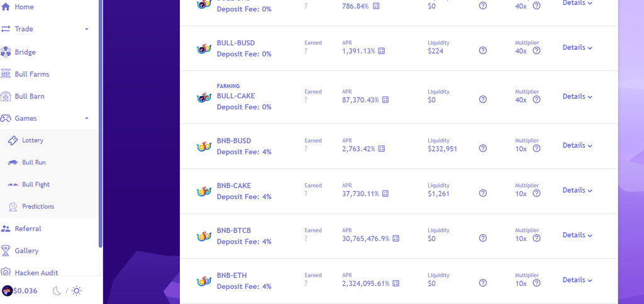Image resolution: width=644 pixels, height=304 pixels.
Task: Click the BNB-ETH farm token pair icon
Action: (x=204, y=281)
